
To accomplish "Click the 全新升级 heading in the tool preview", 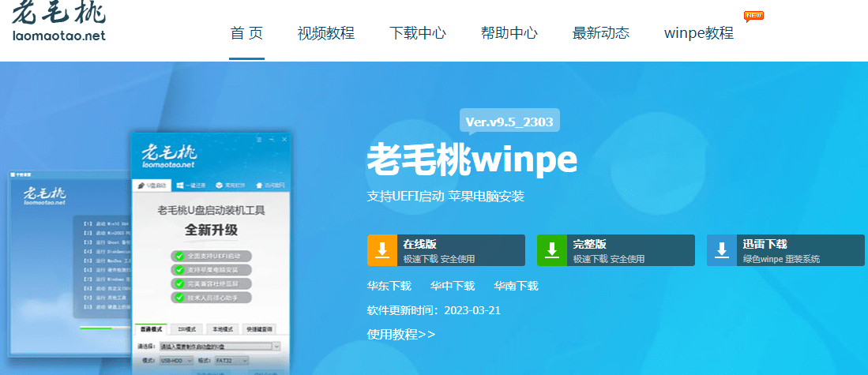I will [x=211, y=230].
